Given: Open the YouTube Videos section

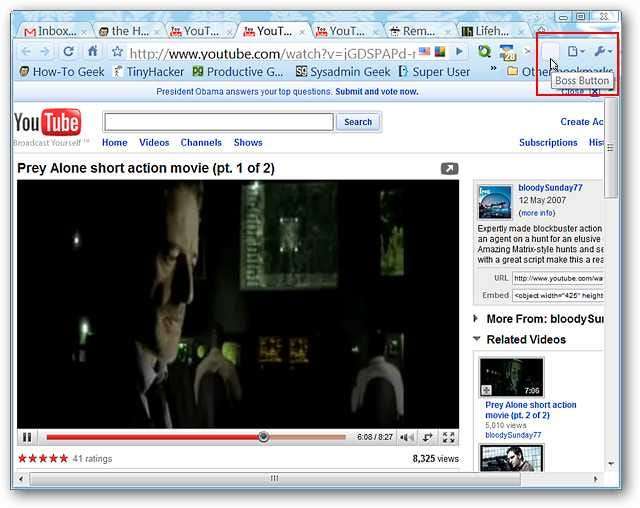Looking at the screenshot, I should point(154,142).
